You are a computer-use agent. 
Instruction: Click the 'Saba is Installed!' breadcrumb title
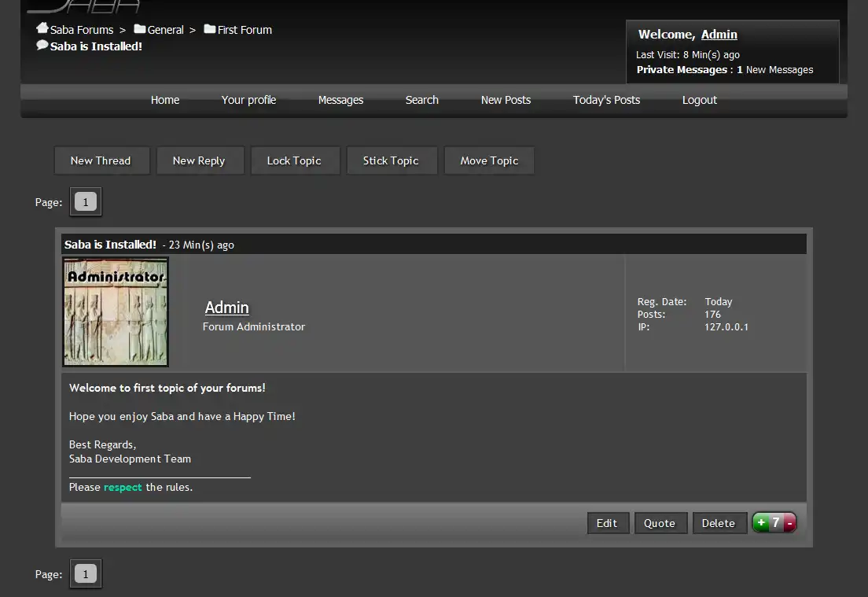(97, 46)
